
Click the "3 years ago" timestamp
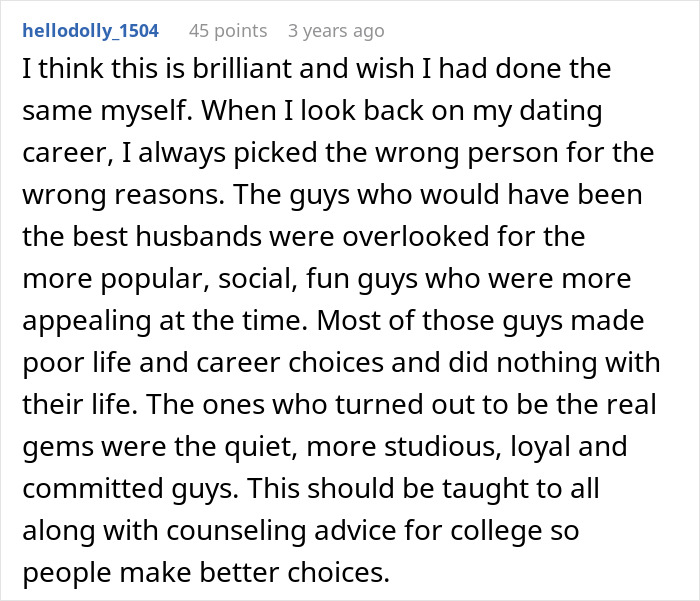pyautogui.click(x=336, y=31)
